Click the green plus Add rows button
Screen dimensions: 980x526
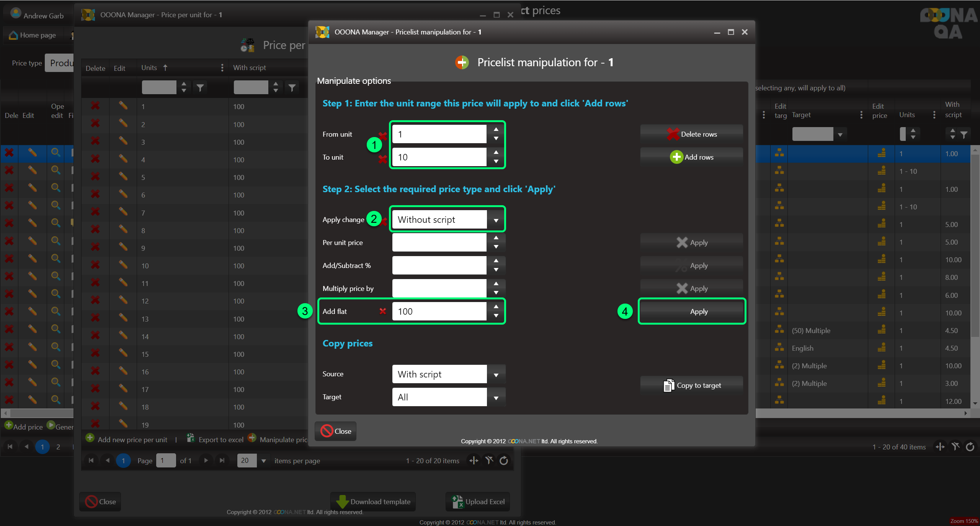click(676, 157)
